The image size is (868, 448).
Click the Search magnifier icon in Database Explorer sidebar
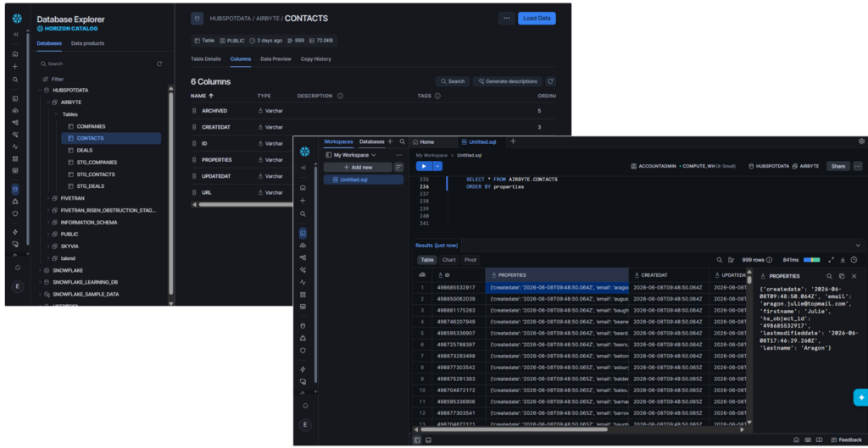pyautogui.click(x=15, y=80)
